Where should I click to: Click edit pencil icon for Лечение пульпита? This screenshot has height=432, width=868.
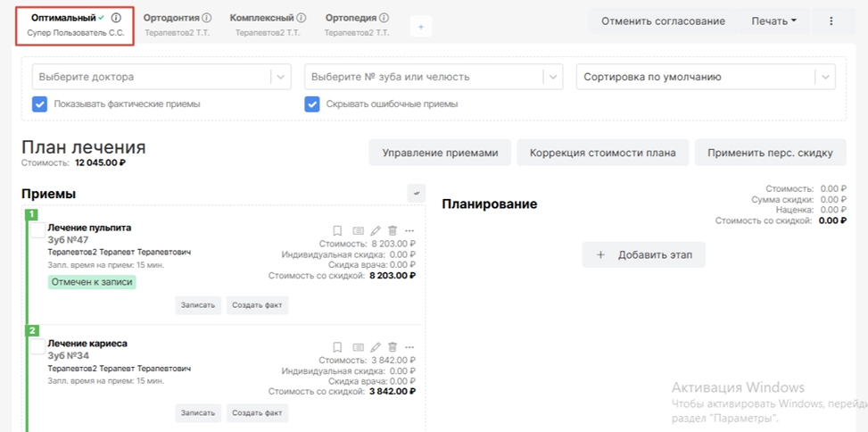[x=376, y=230]
